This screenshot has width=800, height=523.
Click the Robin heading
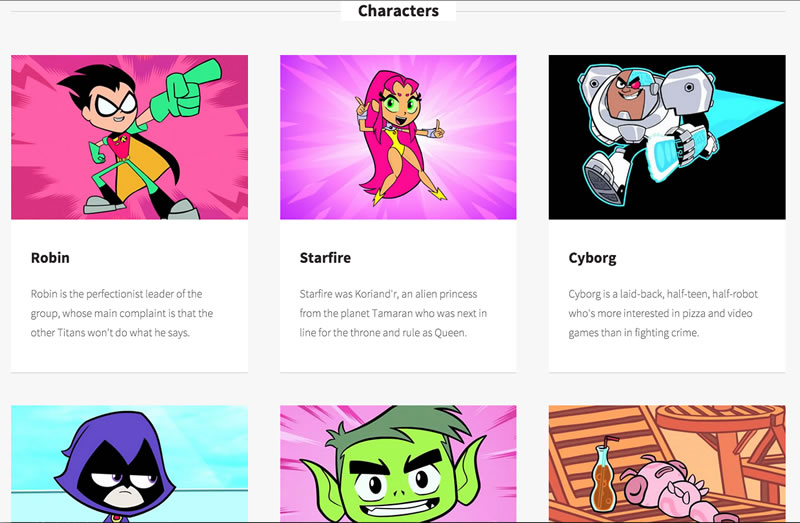(x=50, y=258)
